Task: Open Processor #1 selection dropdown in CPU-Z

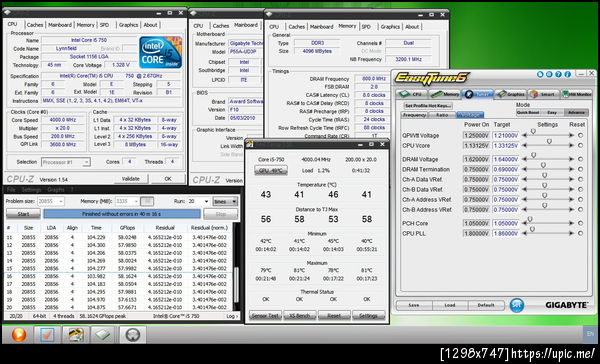Action: click(66, 162)
